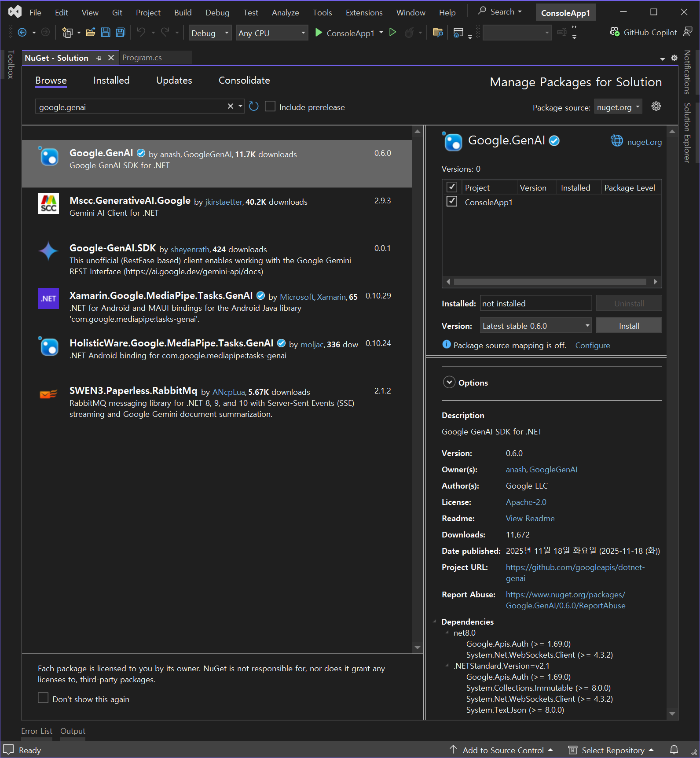
Task: Check Don't show this again
Action: pyautogui.click(x=43, y=698)
